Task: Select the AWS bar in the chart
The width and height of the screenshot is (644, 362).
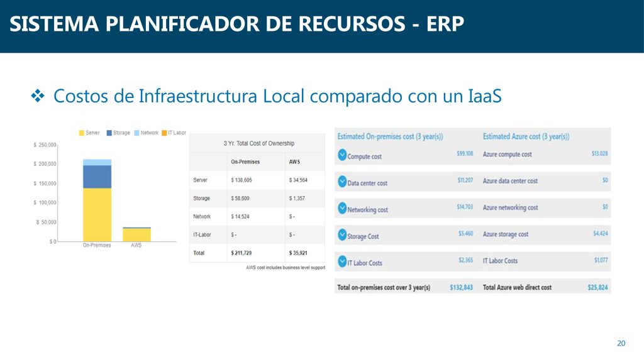Action: pyautogui.click(x=136, y=234)
